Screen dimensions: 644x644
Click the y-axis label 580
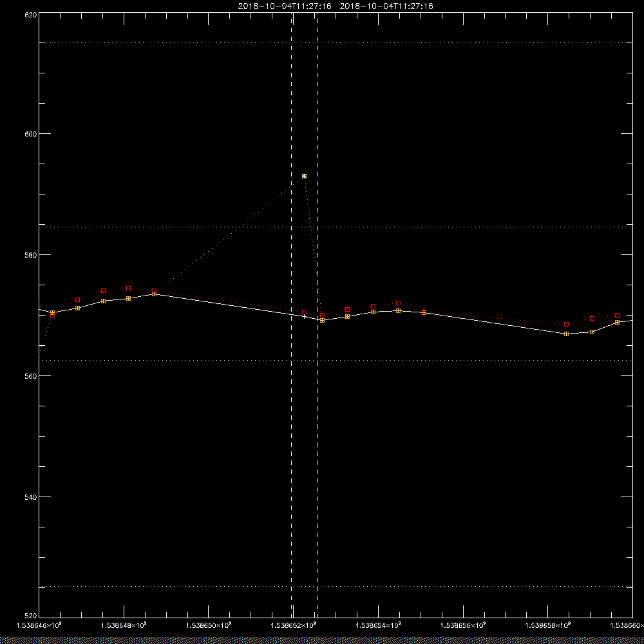[x=31, y=254]
